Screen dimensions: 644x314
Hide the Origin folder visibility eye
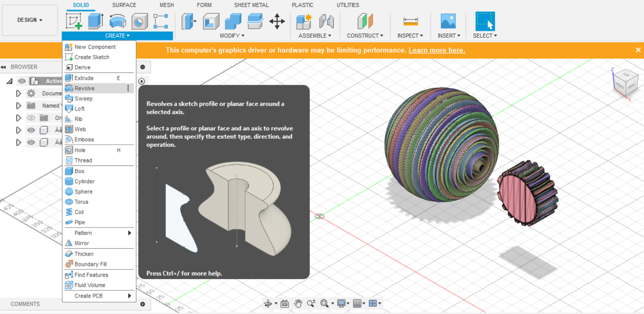tap(31, 118)
